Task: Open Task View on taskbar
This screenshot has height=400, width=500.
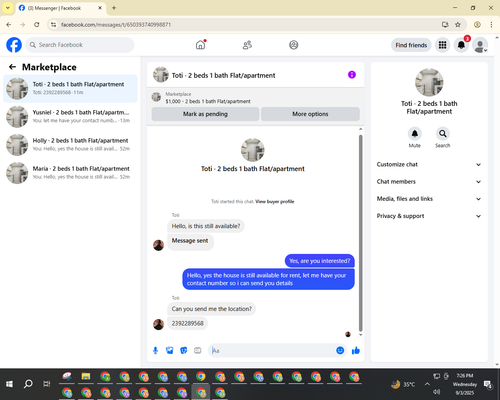Action: tap(47, 384)
